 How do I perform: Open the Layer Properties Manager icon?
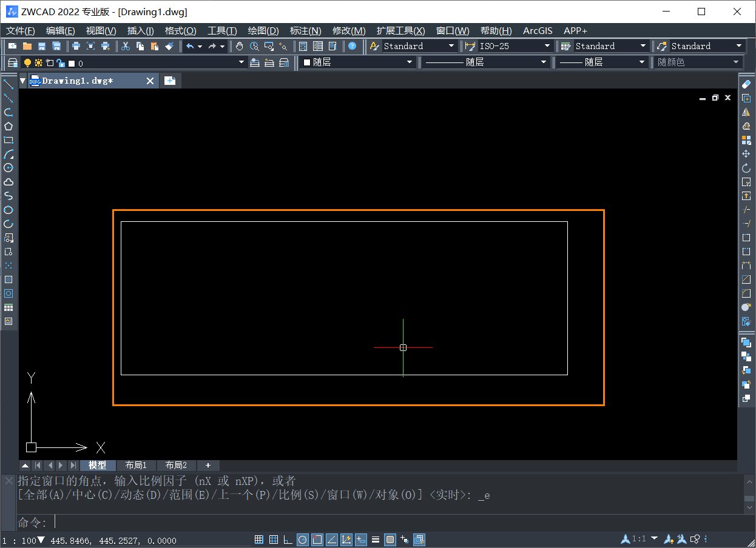click(13, 62)
